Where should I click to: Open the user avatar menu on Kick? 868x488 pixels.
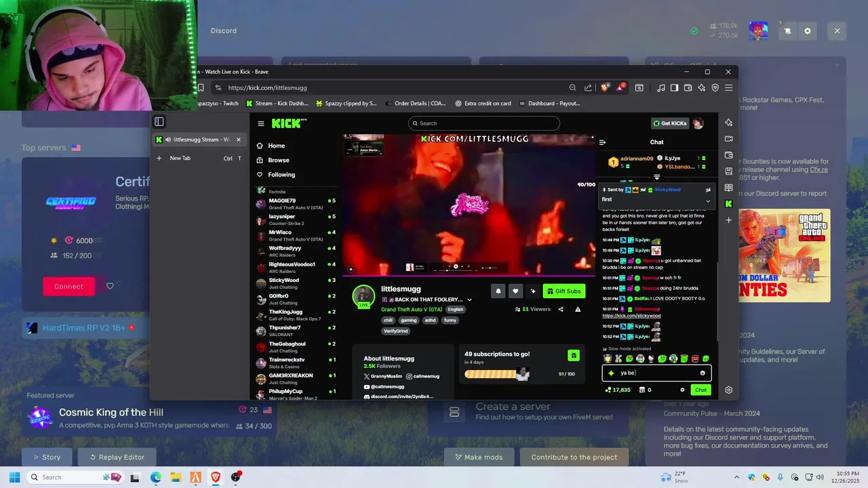[x=698, y=123]
